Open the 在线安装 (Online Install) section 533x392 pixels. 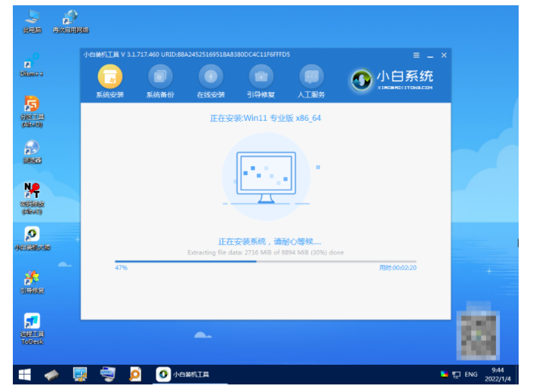click(211, 82)
